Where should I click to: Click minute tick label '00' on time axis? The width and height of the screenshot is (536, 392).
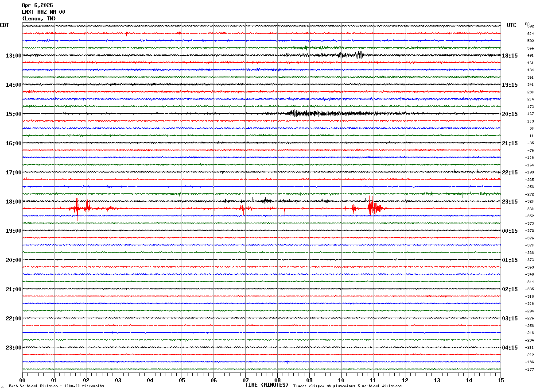[x=22, y=380]
